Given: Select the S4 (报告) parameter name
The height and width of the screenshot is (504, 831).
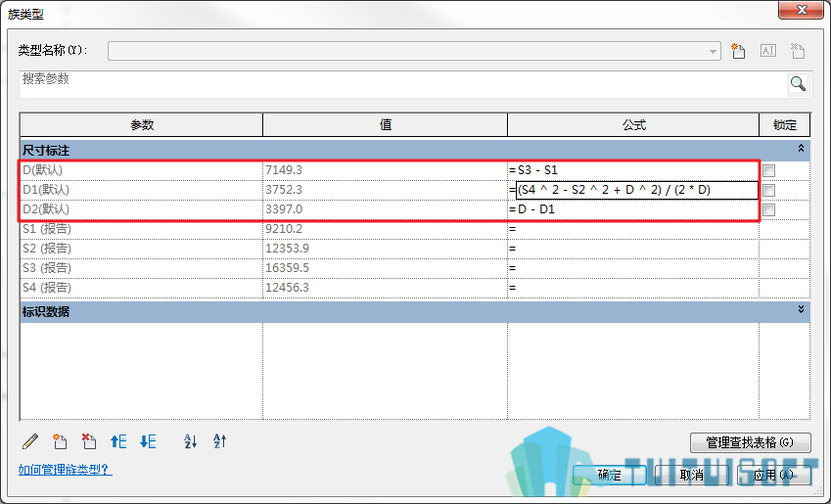Looking at the screenshot, I should click(47, 288).
